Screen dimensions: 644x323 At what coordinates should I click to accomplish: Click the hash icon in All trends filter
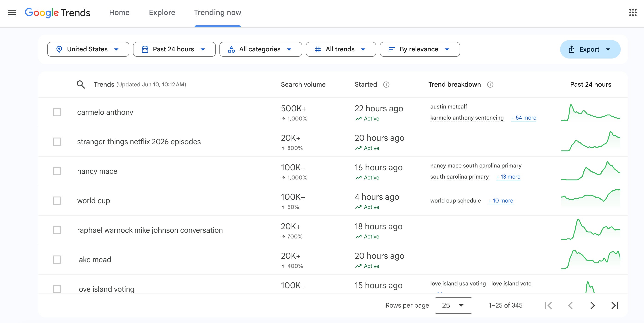pyautogui.click(x=318, y=49)
